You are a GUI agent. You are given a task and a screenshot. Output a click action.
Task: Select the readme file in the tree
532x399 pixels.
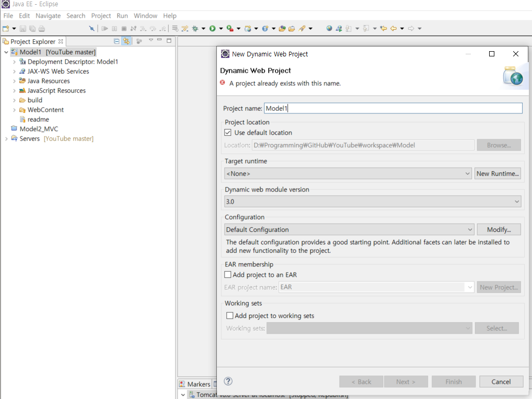click(38, 119)
